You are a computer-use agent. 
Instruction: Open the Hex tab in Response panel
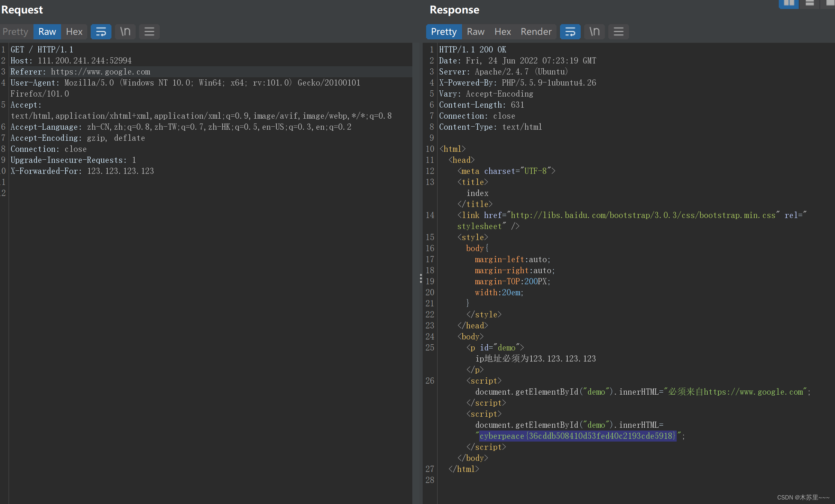pyautogui.click(x=503, y=32)
